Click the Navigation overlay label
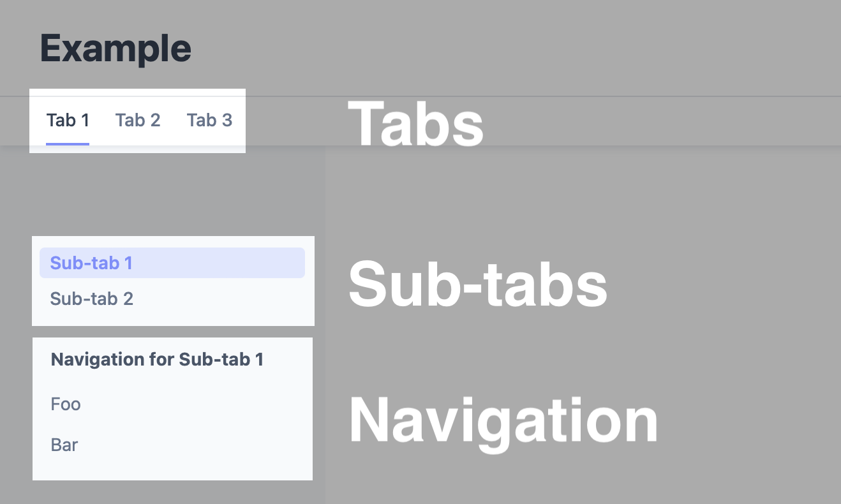 pos(502,418)
